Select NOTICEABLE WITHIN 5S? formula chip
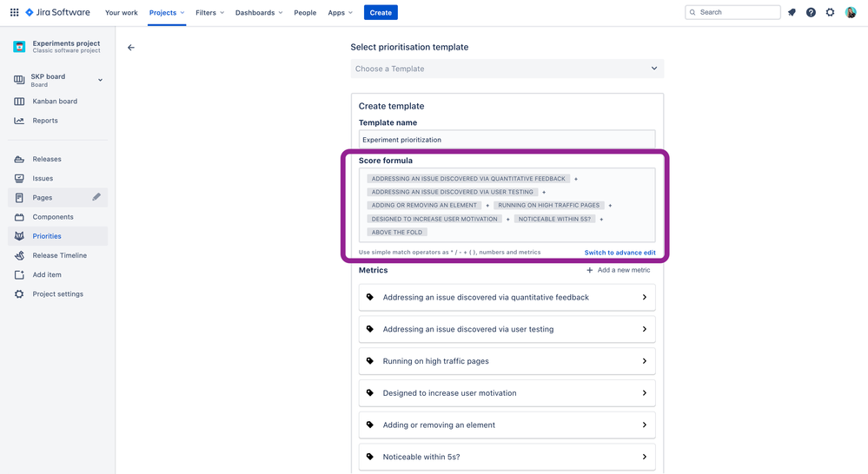 coord(554,219)
